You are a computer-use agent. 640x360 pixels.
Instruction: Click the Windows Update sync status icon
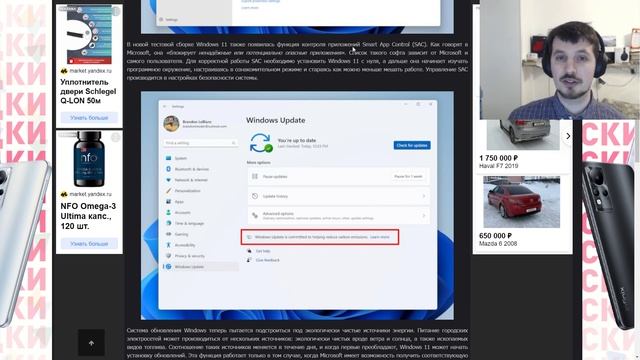point(261,143)
